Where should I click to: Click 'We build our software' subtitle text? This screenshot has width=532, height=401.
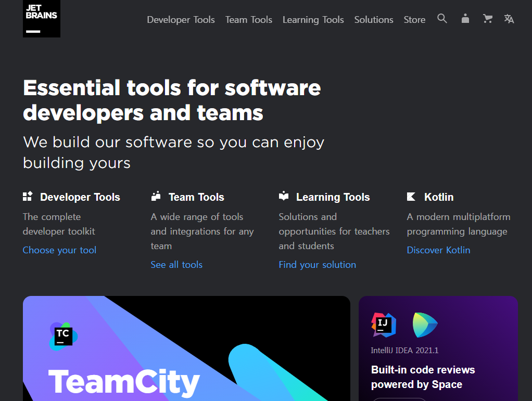click(173, 152)
